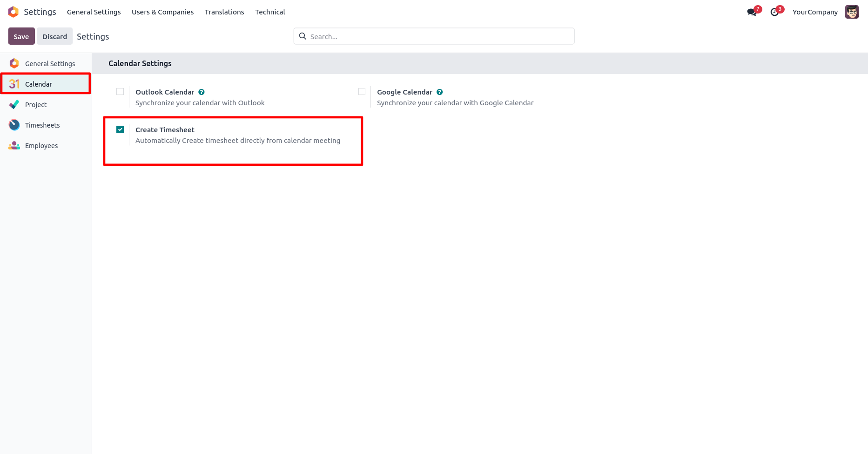Open the messages conversation icon

tap(752, 12)
